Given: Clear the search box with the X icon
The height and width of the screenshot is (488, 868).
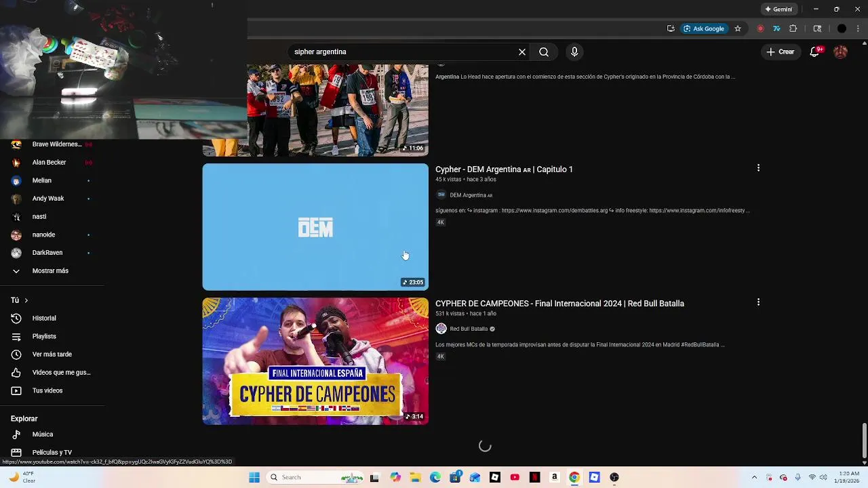Looking at the screenshot, I should pos(522,52).
